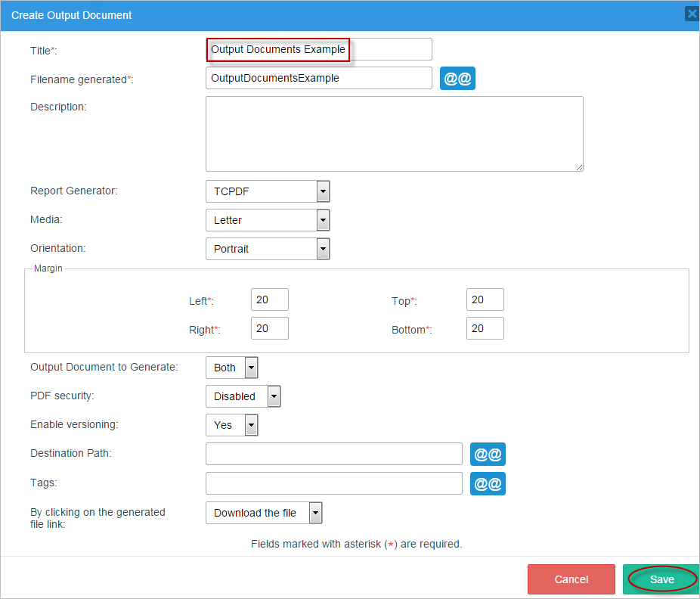
Task: Toggle the Enable versioning dropdown
Action: (x=231, y=425)
